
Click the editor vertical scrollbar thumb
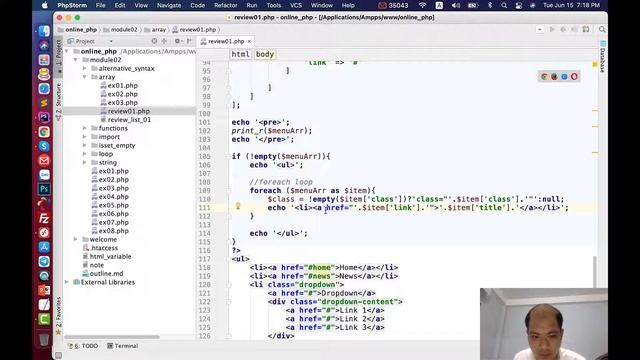[x=595, y=272]
